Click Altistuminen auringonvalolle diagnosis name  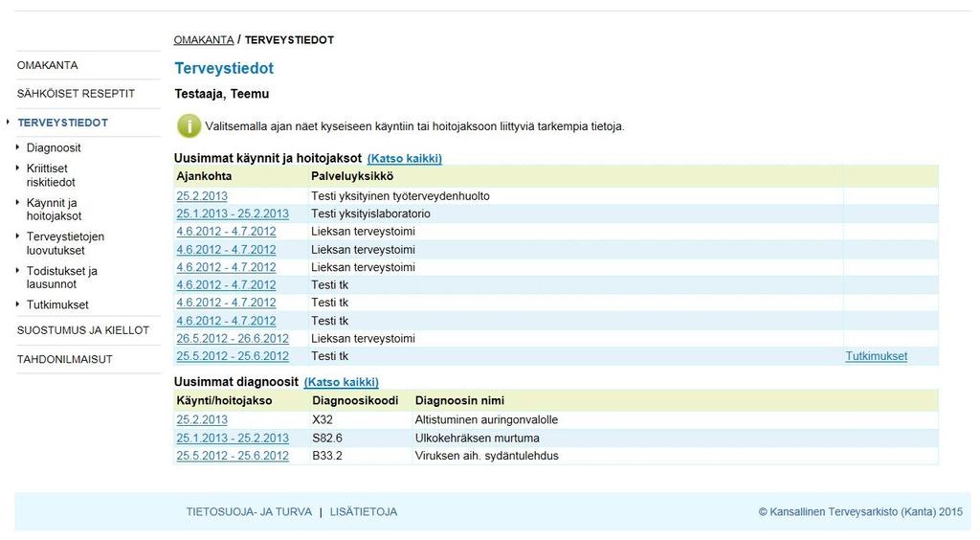pyautogui.click(x=486, y=419)
